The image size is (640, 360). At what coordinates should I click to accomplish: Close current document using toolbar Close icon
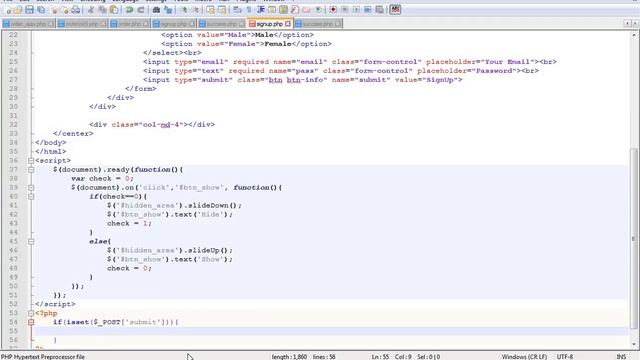click(x=53, y=10)
